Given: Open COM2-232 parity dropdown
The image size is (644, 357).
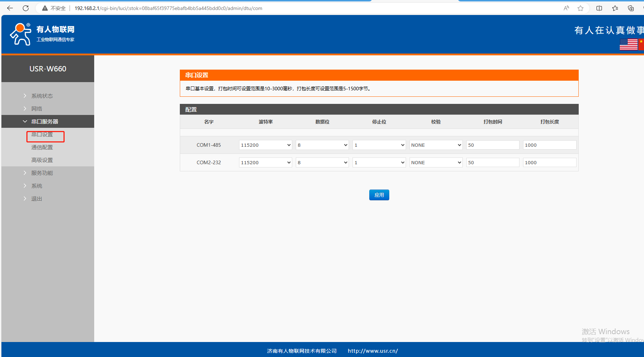Looking at the screenshot, I should click(x=436, y=162).
